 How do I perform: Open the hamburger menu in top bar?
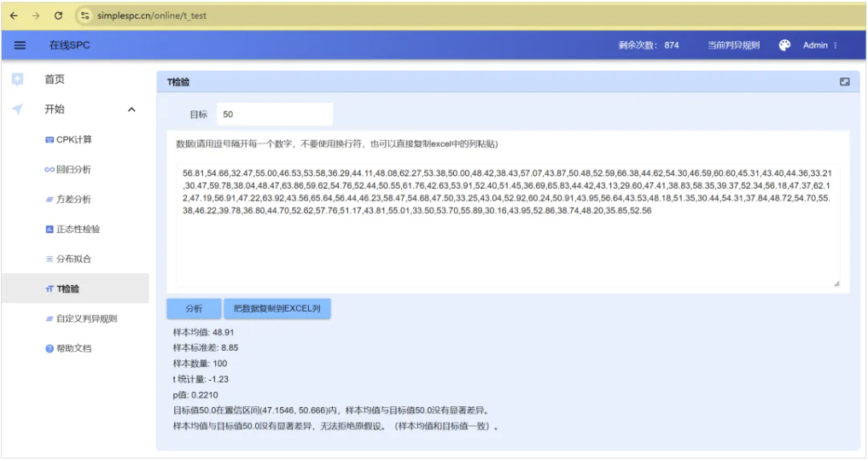click(x=20, y=45)
